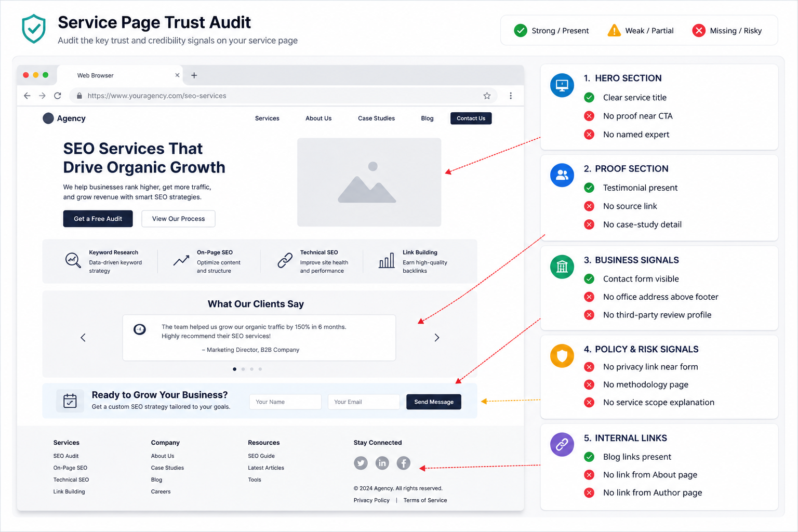Click the Get a Free Audit button
This screenshot has height=532, width=798.
[x=98, y=219]
